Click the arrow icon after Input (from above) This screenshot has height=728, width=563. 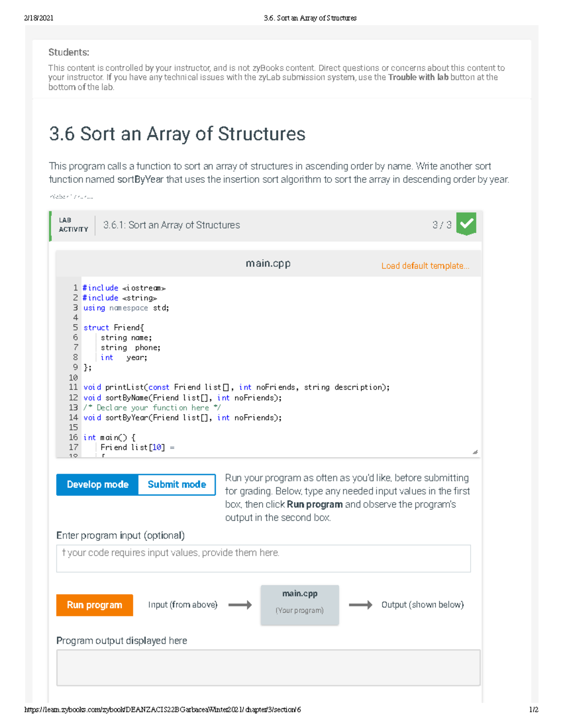(x=240, y=605)
